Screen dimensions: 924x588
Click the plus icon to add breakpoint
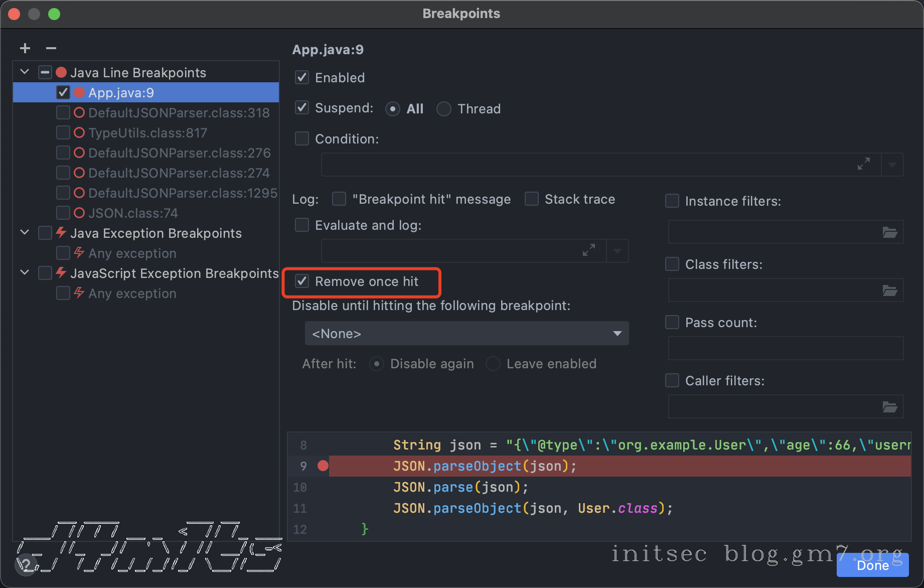tap(25, 48)
